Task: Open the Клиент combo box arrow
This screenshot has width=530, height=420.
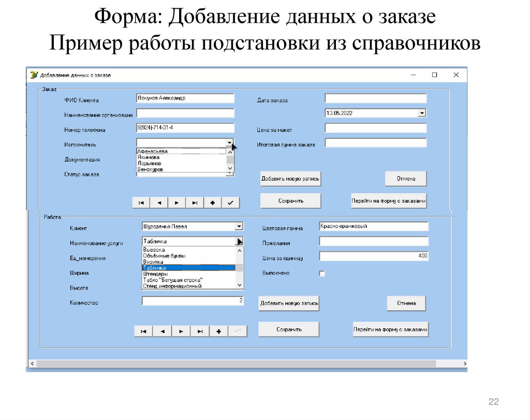Action: pyautogui.click(x=238, y=226)
